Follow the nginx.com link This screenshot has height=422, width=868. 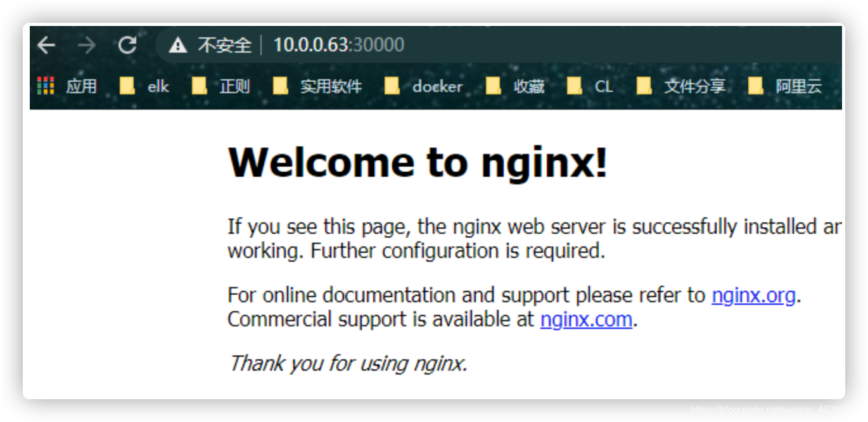(586, 319)
